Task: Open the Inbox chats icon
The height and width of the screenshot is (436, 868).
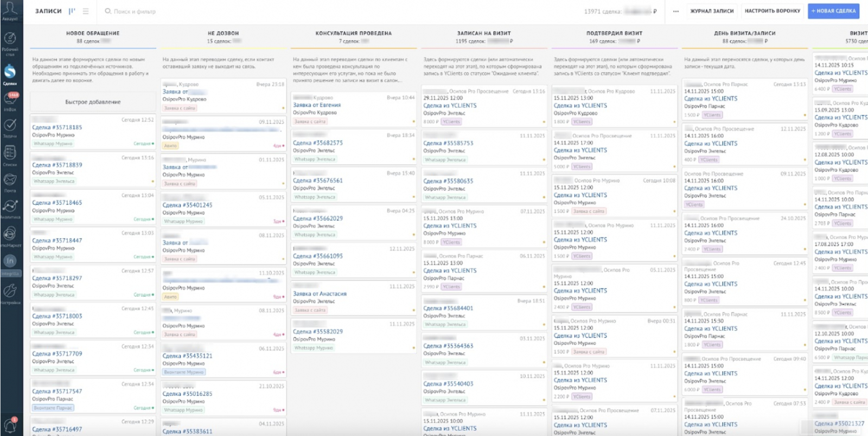Action: click(x=10, y=99)
